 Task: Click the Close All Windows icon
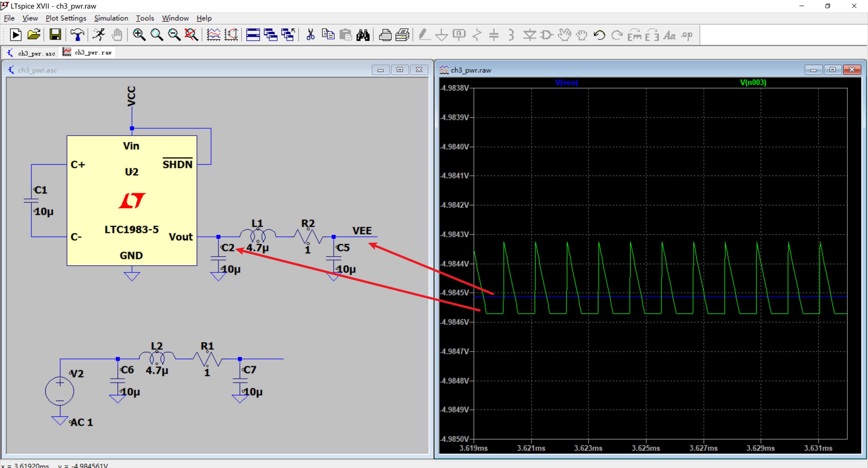(288, 35)
